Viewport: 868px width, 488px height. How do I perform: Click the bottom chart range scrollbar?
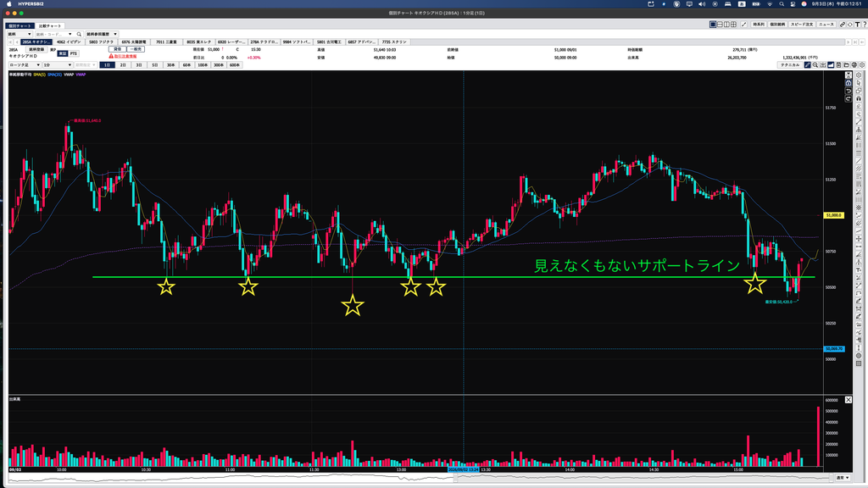419,478
